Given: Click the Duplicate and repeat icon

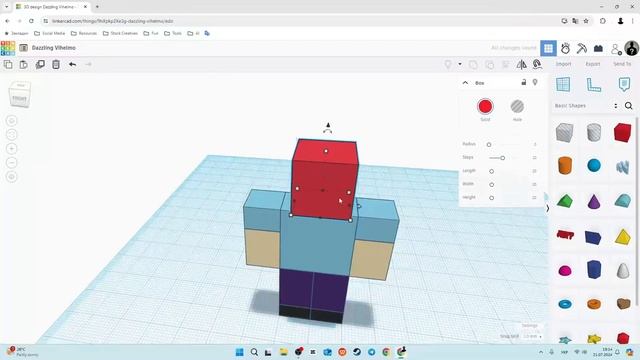Looking at the screenshot, I should coord(40,64).
